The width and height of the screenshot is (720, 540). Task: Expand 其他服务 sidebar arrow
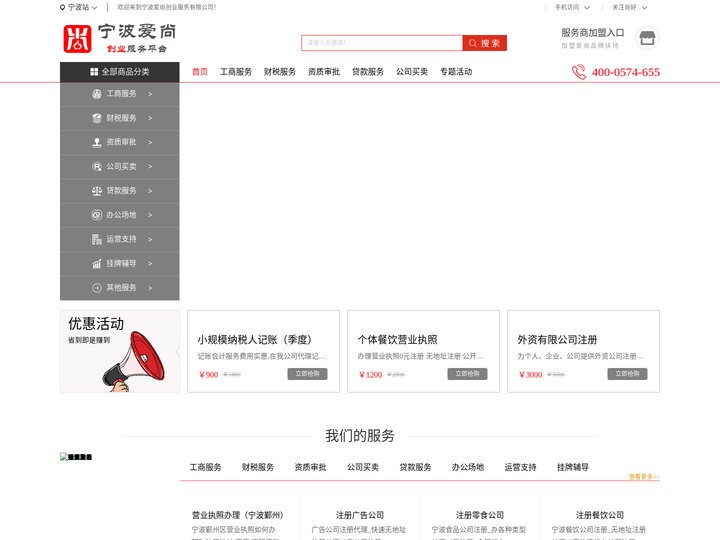click(150, 288)
